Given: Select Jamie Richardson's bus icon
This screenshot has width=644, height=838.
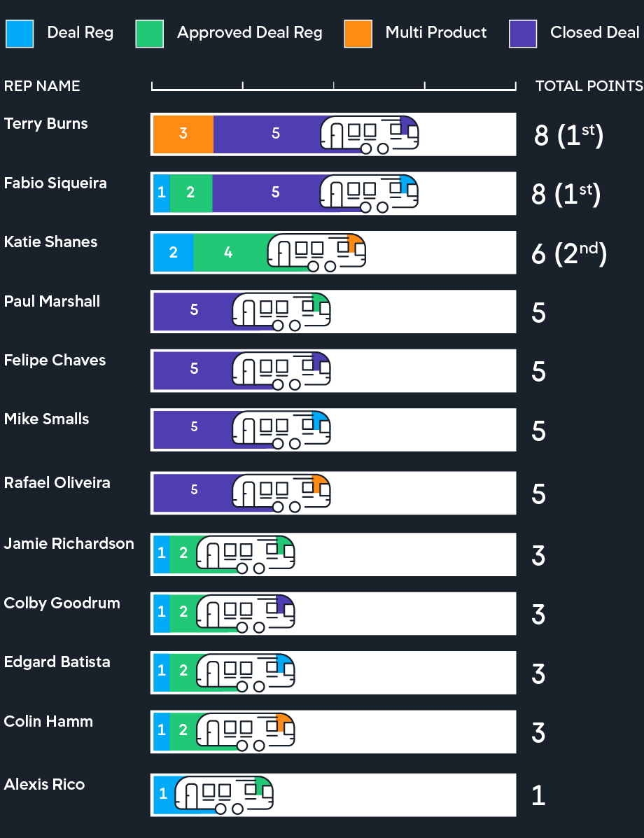Looking at the screenshot, I should (x=245, y=553).
